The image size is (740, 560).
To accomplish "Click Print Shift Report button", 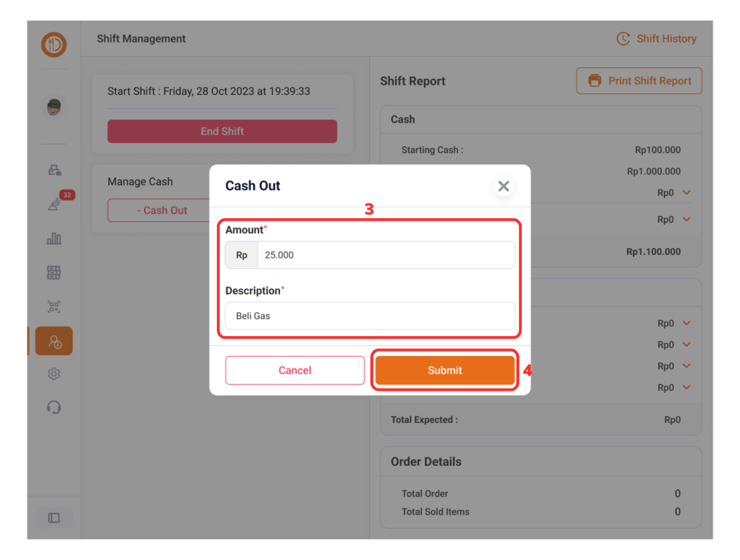I will tap(639, 81).
